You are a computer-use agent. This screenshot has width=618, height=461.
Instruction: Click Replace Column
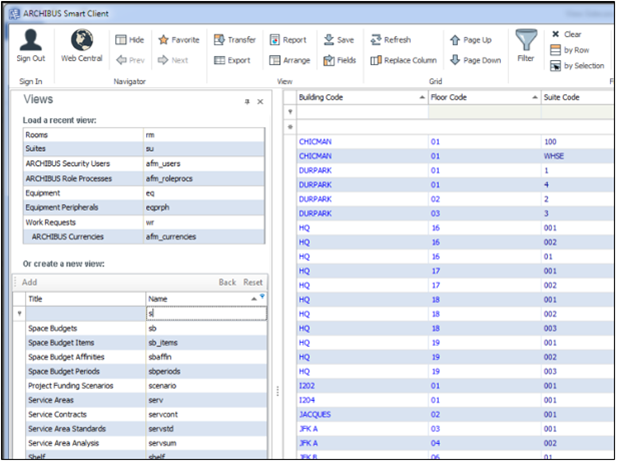click(x=404, y=60)
